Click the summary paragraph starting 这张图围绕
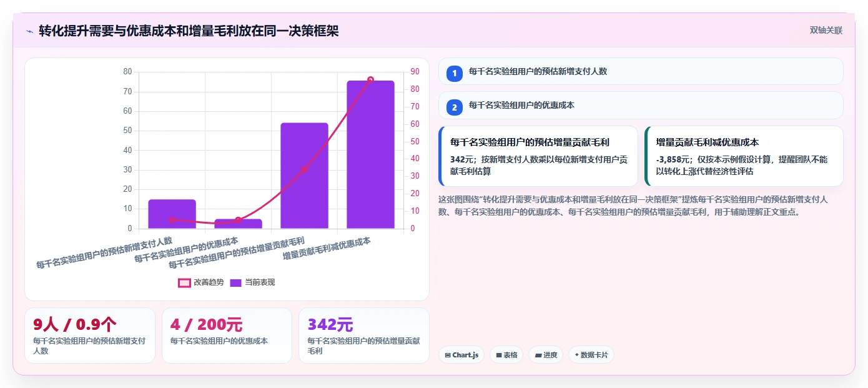Screen dimensions: 868x388 click(x=633, y=206)
